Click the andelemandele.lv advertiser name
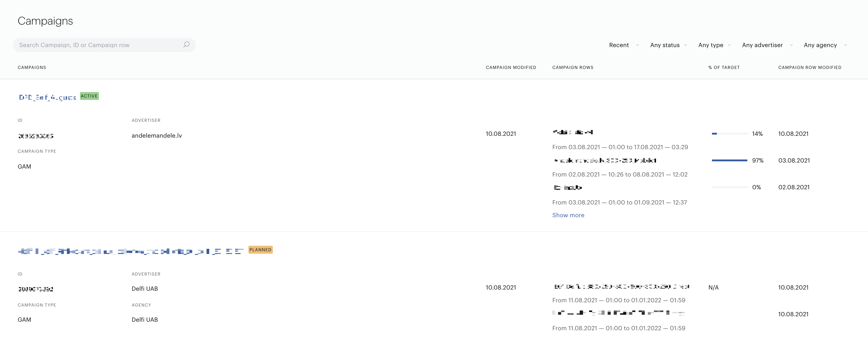The image size is (868, 343). point(157,136)
